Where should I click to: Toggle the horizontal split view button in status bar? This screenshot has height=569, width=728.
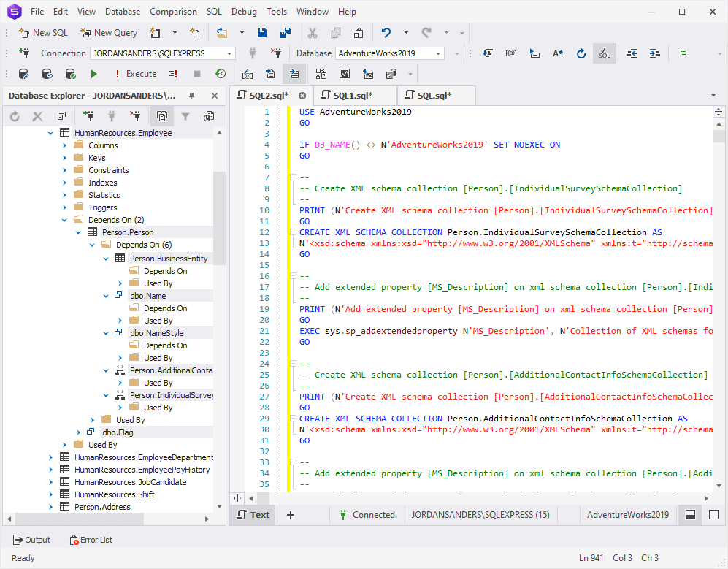pyautogui.click(x=690, y=515)
